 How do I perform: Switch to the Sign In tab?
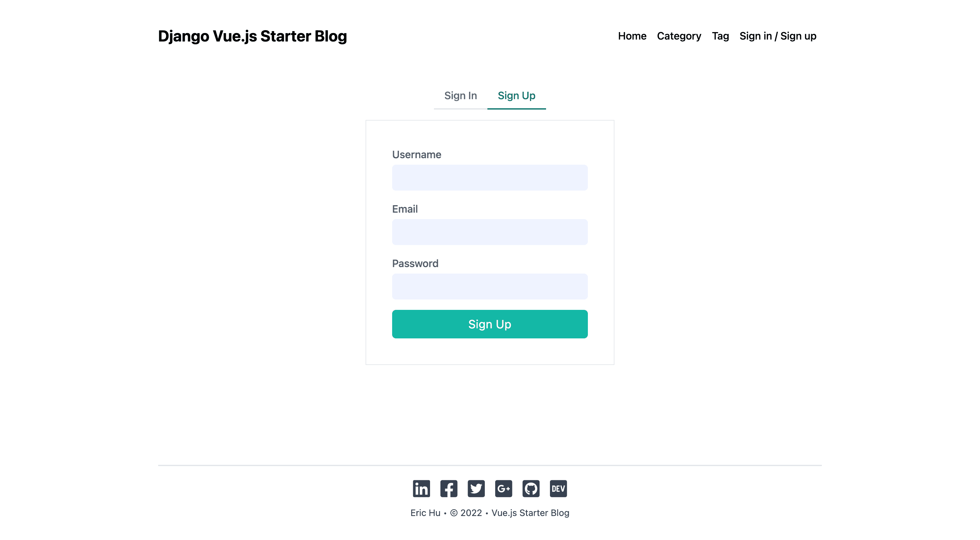pos(461,96)
